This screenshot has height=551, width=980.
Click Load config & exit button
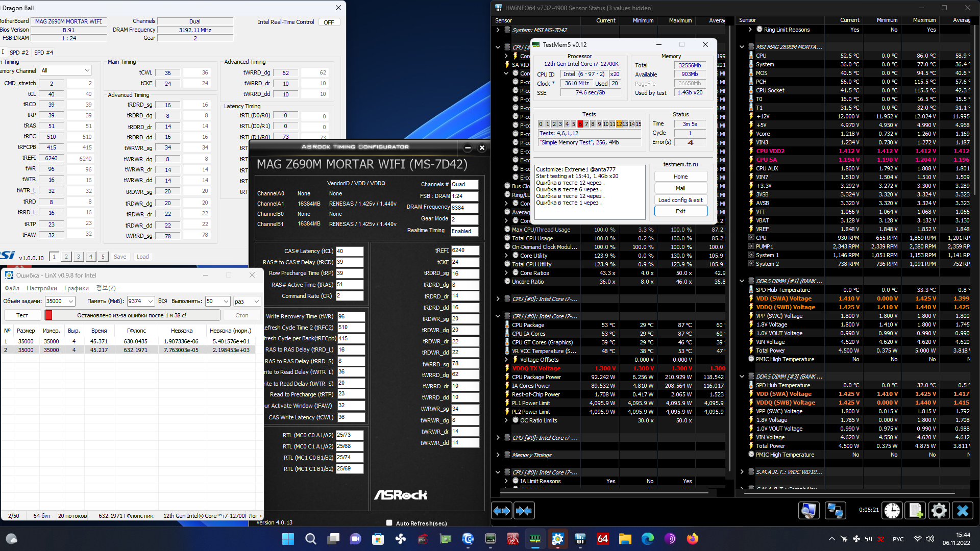coord(680,200)
